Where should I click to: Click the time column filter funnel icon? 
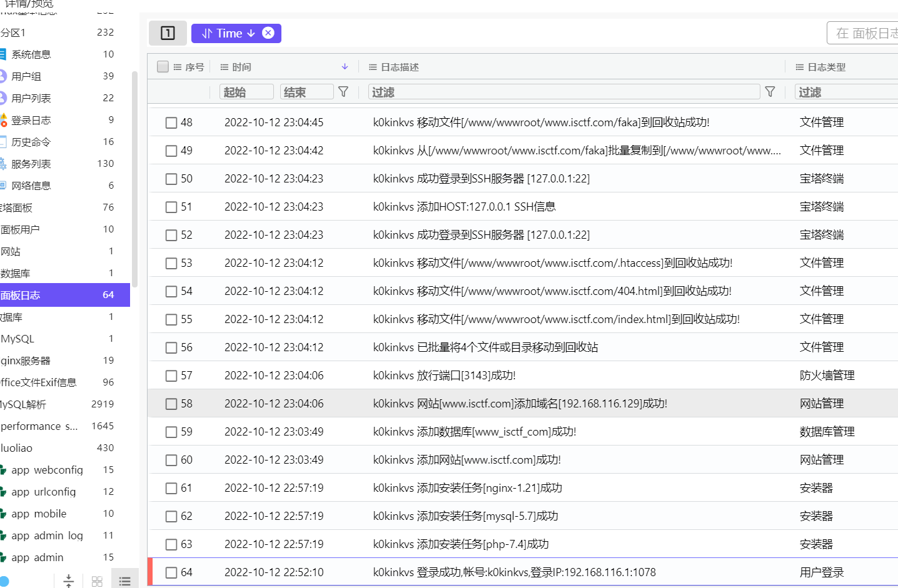[343, 92]
